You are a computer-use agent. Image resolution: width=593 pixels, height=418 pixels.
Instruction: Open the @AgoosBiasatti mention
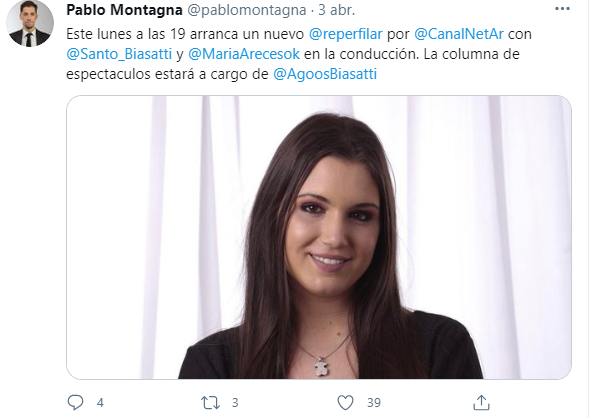click(x=325, y=74)
